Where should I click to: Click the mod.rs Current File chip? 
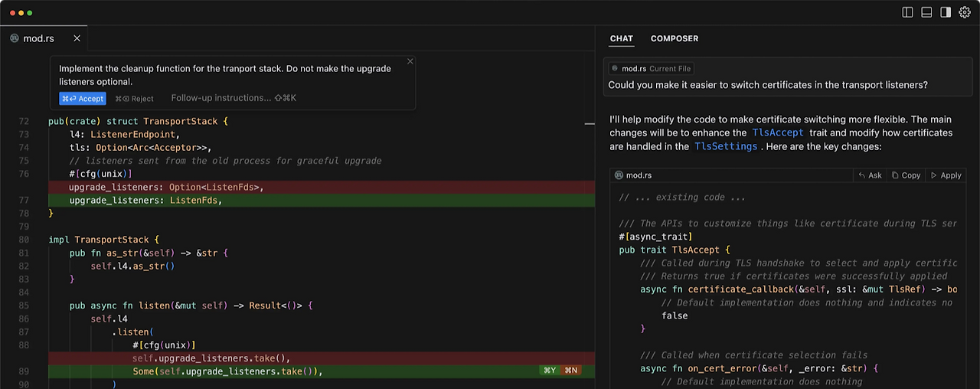point(651,68)
